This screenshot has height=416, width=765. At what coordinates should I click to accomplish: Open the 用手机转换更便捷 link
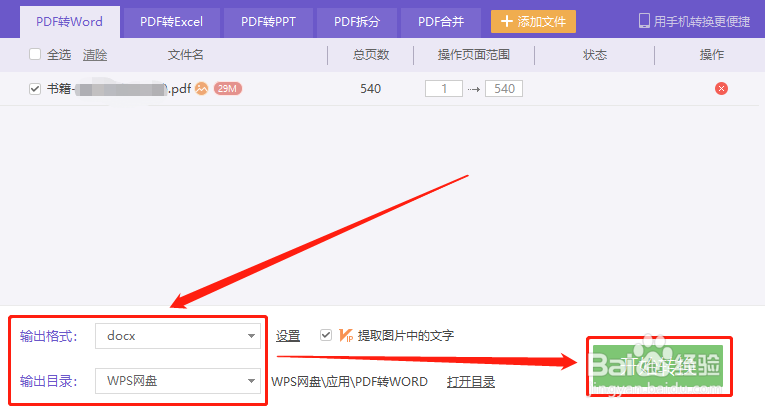702,21
